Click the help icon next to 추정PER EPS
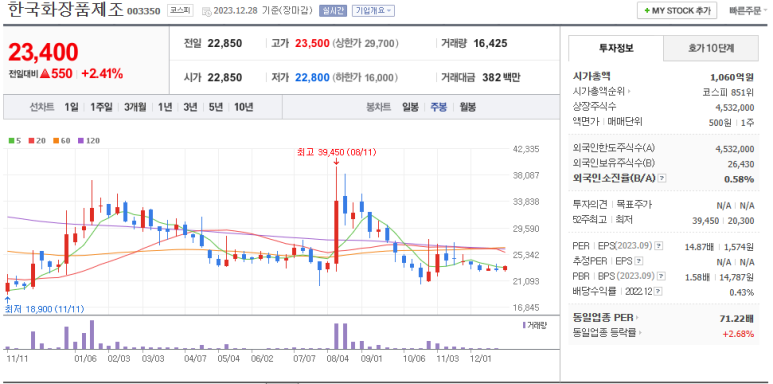Viewport: 773px width, 384px height. click(x=639, y=261)
